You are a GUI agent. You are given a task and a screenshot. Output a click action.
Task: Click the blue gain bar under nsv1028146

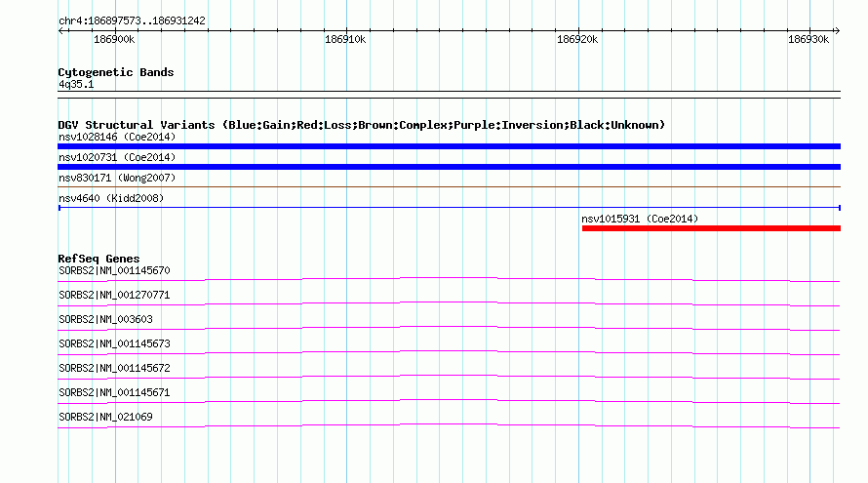[449, 146]
